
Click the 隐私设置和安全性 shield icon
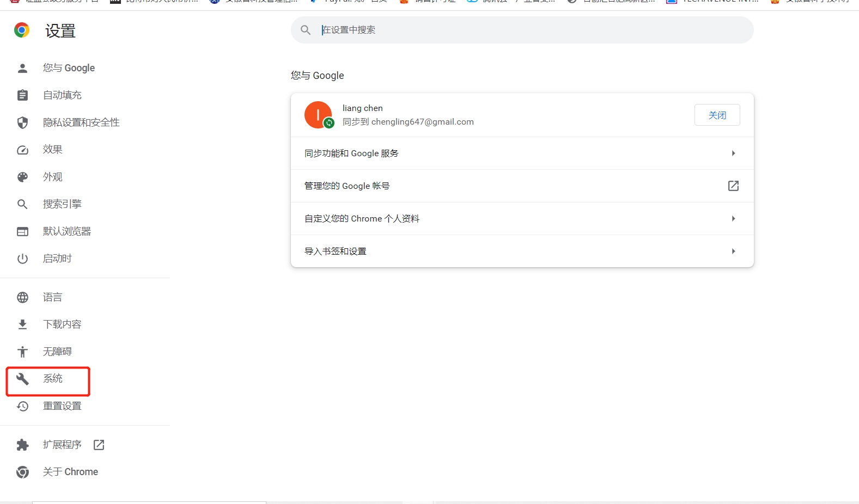(x=22, y=122)
